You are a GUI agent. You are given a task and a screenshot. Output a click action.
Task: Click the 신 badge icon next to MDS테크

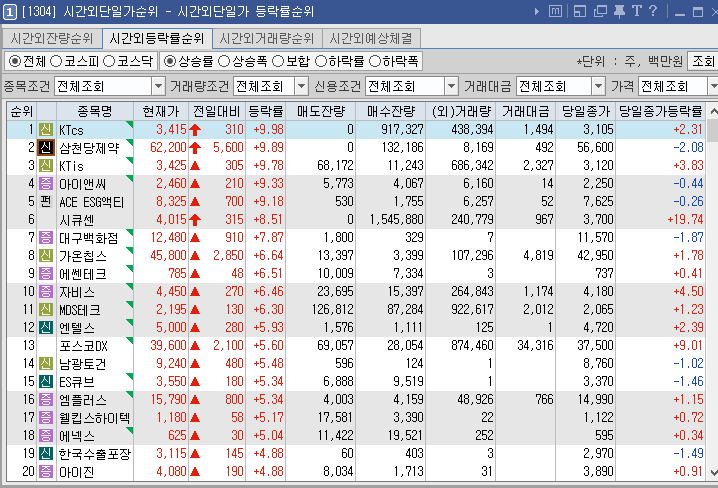(x=45, y=309)
